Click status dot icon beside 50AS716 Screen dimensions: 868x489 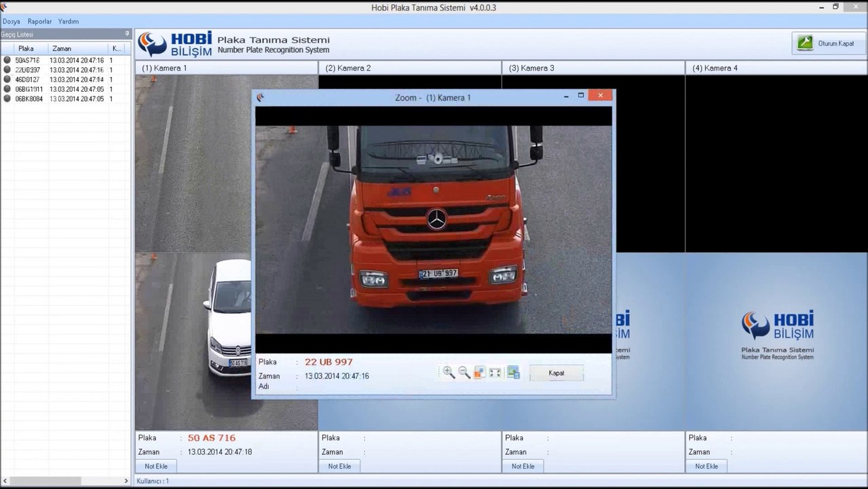7,60
